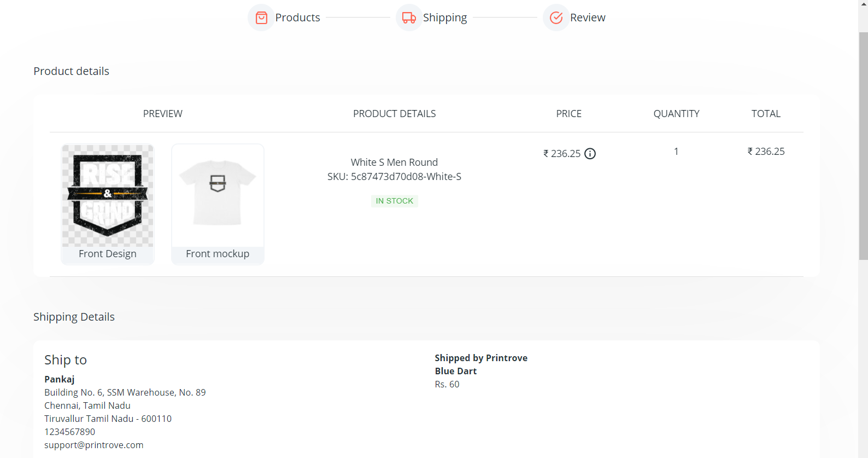Viewport: 868px width, 458px height.
Task: Click the Front mockup caption label
Action: (218, 254)
